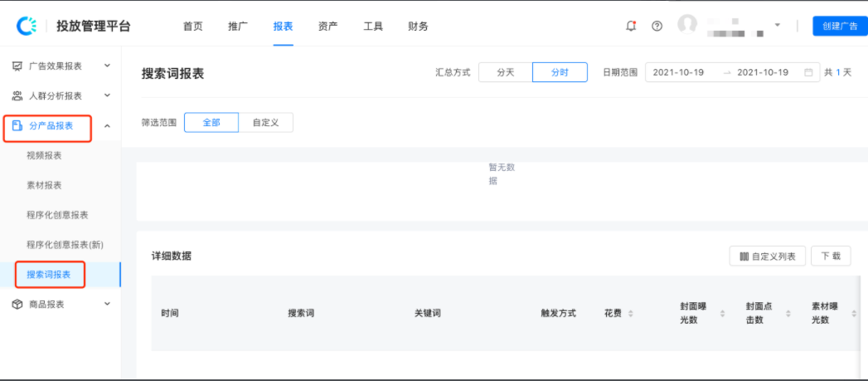Open 视频报表 in sidebar
Image resolution: width=868 pixels, height=381 pixels.
(x=44, y=156)
